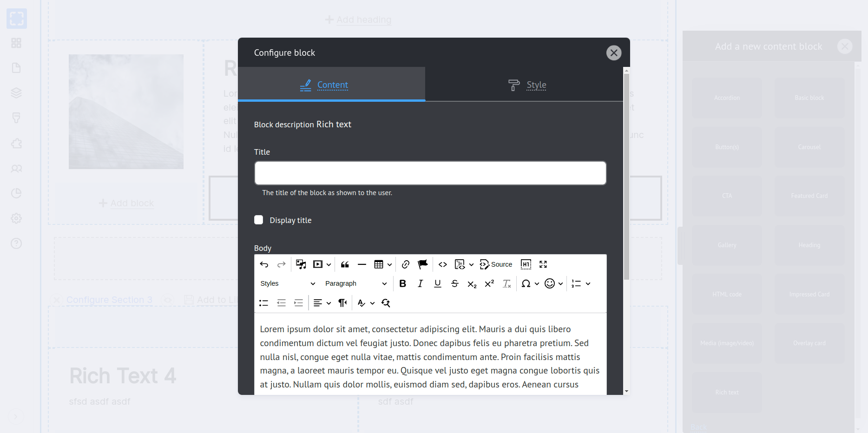Click the flag icon in the toolbar

pyautogui.click(x=423, y=264)
